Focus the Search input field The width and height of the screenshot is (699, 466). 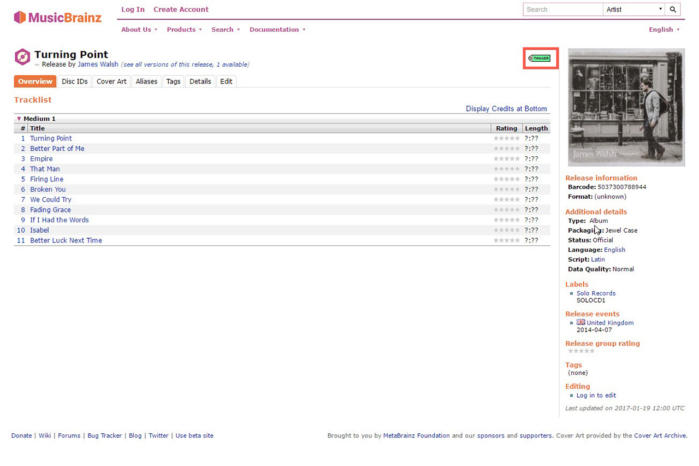point(563,9)
